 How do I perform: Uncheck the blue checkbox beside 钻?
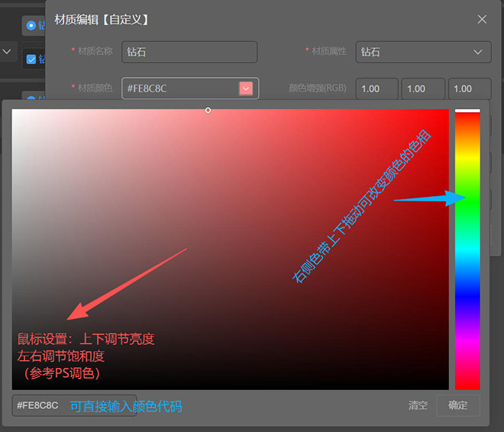tap(31, 59)
